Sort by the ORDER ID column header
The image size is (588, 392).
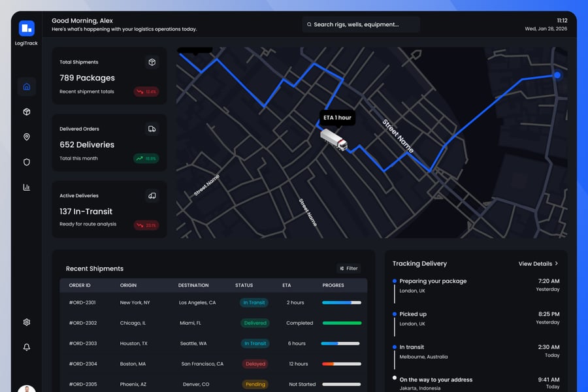point(80,286)
